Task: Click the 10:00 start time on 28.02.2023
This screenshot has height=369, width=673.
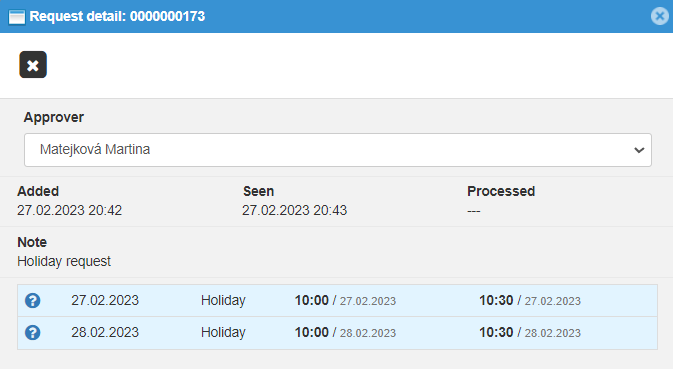Action: point(312,333)
